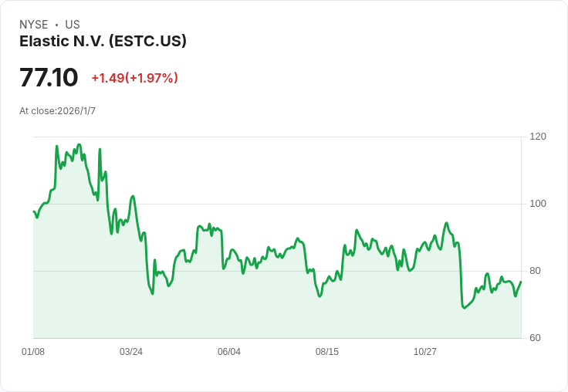Screen dimensions: 568x392
Task: Click the 10/27 date axis label
Action: [425, 351]
